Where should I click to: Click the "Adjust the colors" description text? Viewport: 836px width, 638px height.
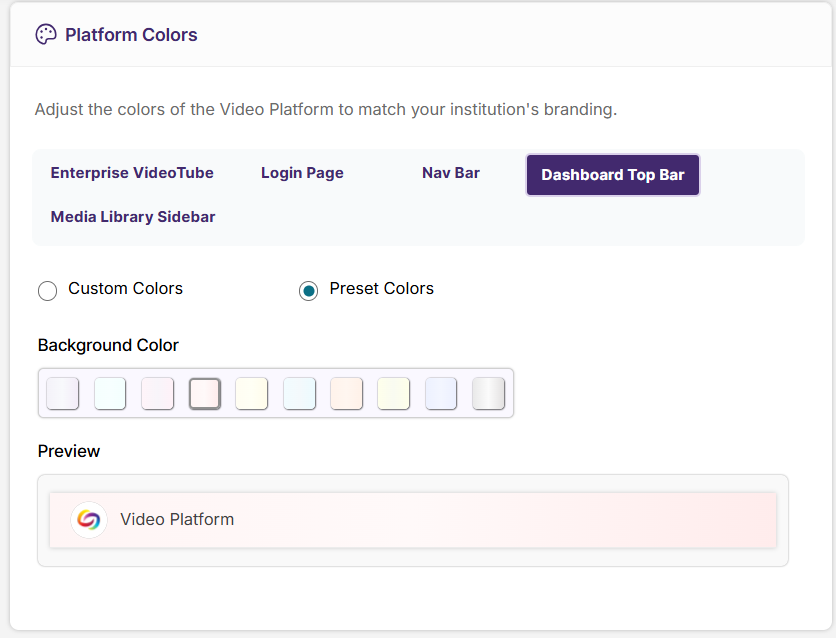326,109
